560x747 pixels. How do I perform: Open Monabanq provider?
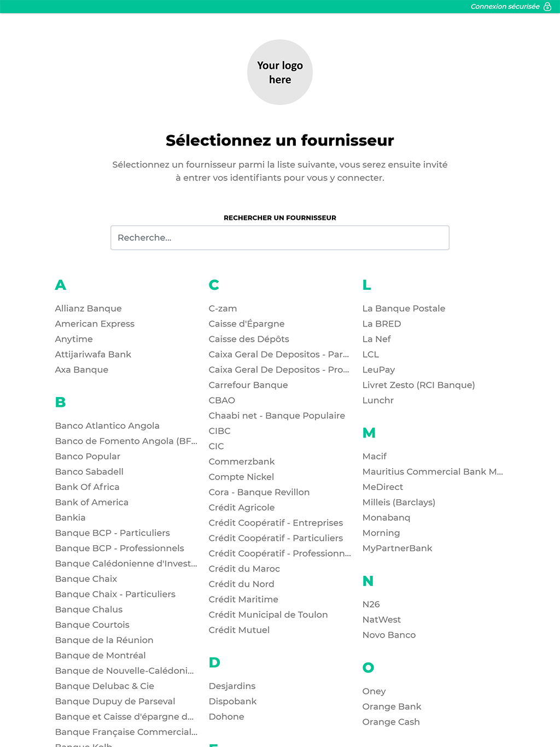(386, 517)
